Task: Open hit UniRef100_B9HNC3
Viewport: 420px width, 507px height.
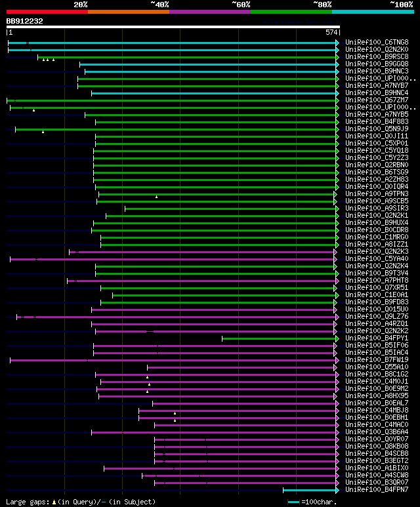Action: pyautogui.click(x=377, y=71)
